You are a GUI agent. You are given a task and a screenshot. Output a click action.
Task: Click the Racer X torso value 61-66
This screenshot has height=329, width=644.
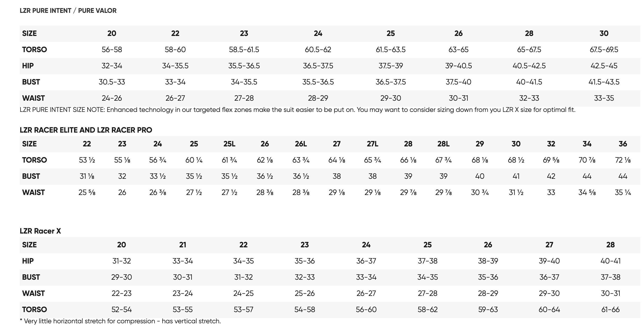click(610, 309)
